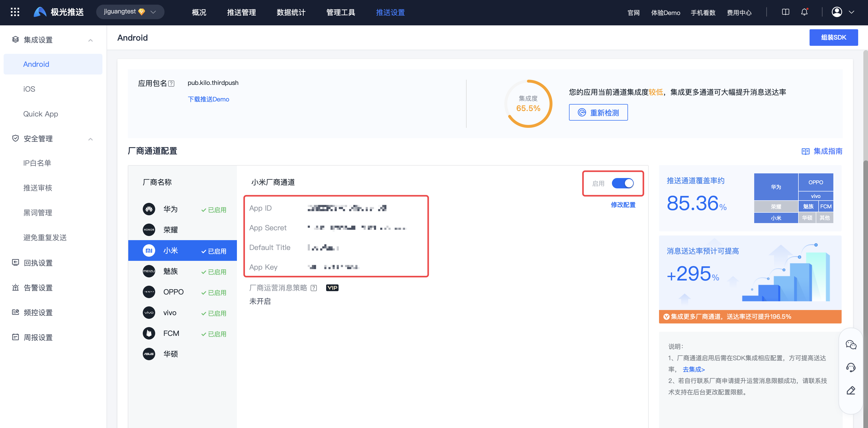Click the 极光推送 logo
Viewport: 868px width, 428px height.
click(59, 12)
